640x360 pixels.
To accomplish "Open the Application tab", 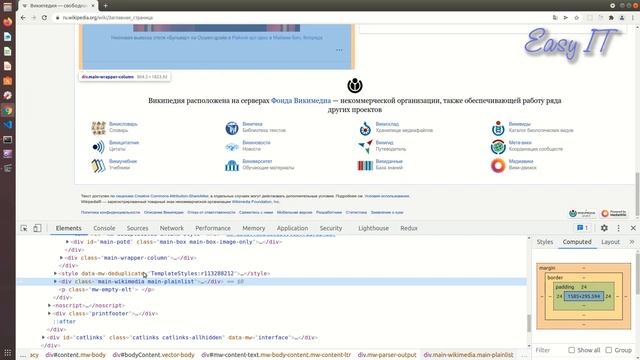I will [292, 228].
